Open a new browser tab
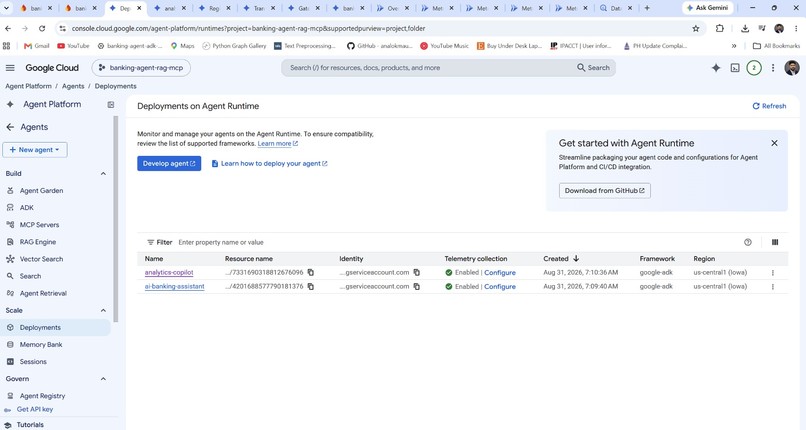This screenshot has width=806, height=430. [x=647, y=8]
